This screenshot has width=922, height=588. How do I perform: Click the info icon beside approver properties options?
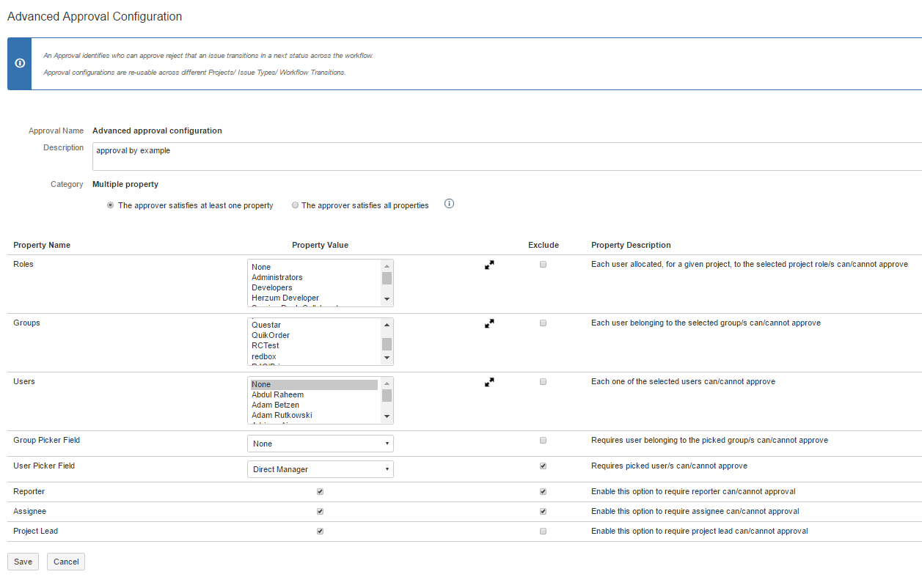450,204
